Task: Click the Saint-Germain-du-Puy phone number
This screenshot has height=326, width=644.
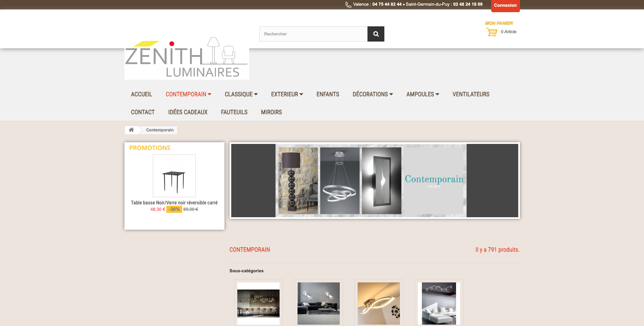Action: [x=468, y=4]
